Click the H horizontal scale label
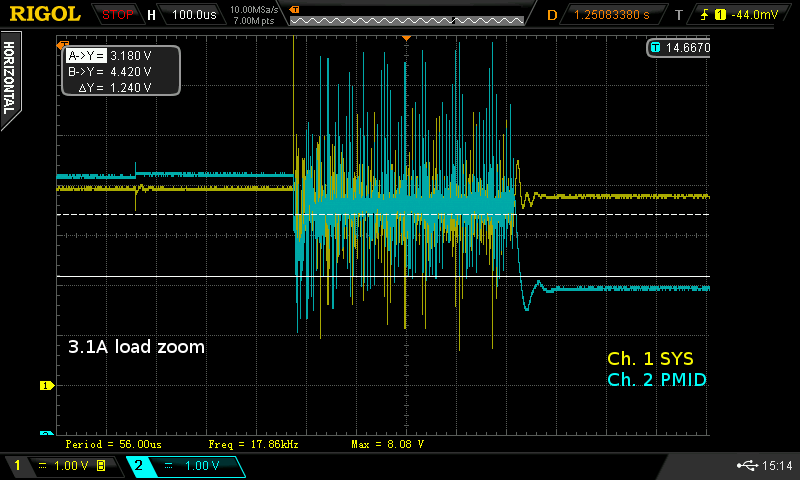Viewport: 800px width, 480px height. [x=151, y=15]
